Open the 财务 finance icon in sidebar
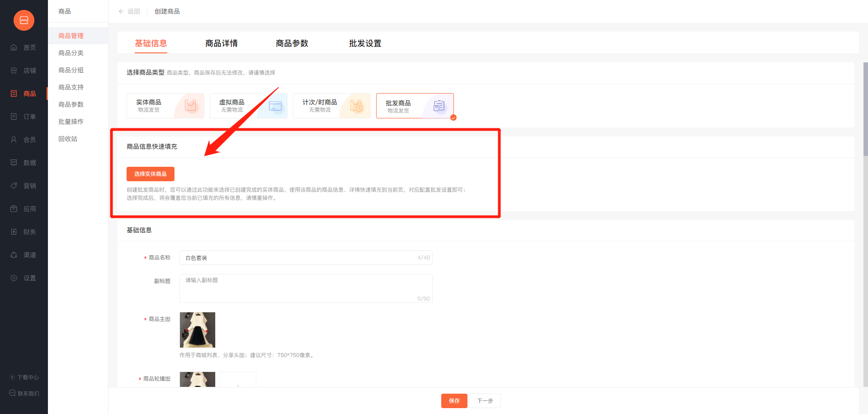Viewport: 868px width, 414px height. 14,232
